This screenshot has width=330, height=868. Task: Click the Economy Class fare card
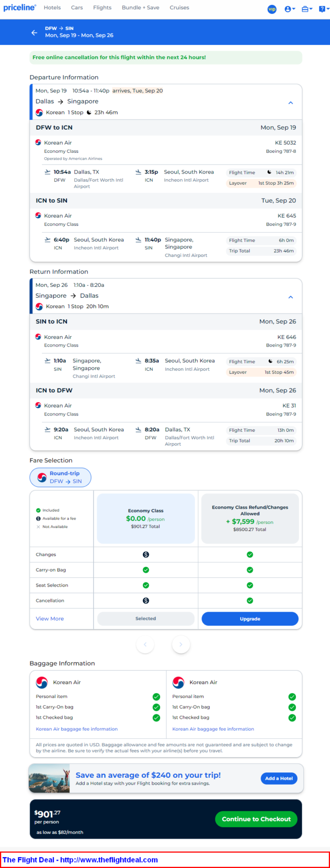[x=146, y=519]
